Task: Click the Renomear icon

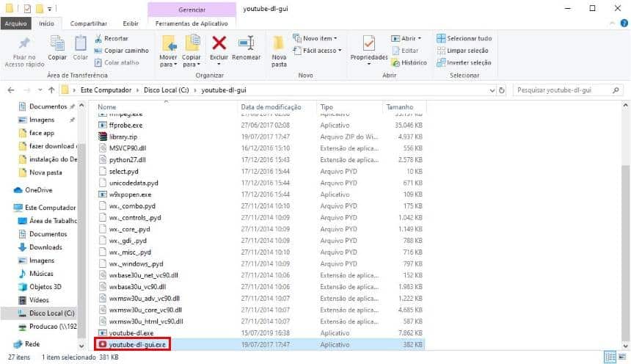Action: tap(246, 43)
